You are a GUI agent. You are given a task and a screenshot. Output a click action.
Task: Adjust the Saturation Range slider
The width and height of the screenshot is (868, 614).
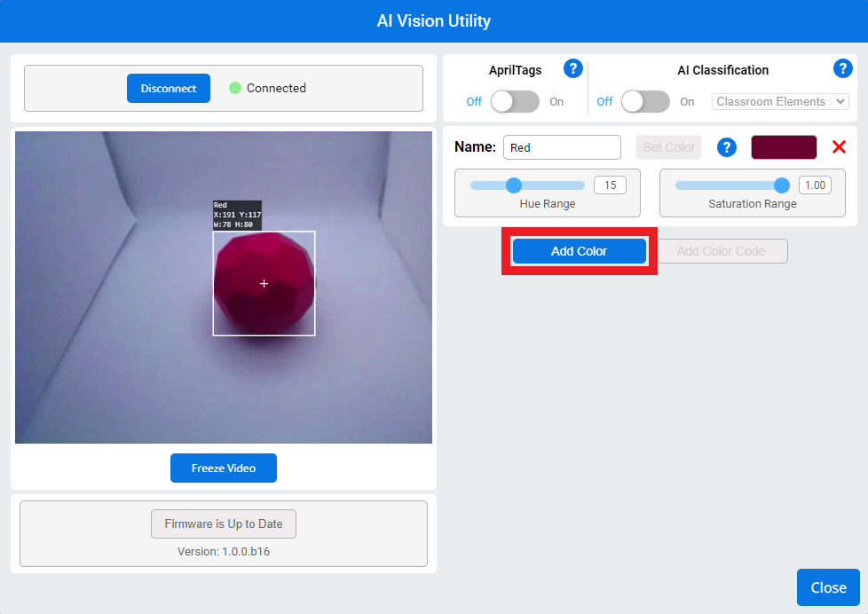(781, 185)
